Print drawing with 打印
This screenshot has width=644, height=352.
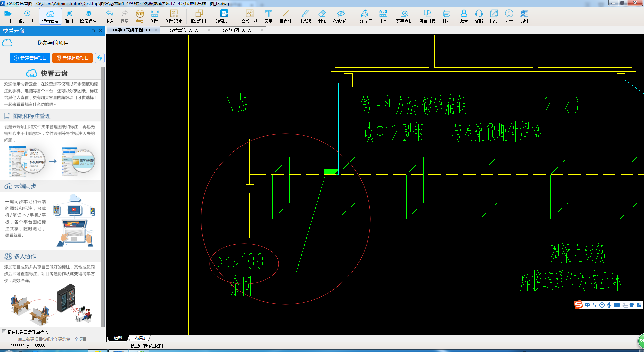pos(446,16)
